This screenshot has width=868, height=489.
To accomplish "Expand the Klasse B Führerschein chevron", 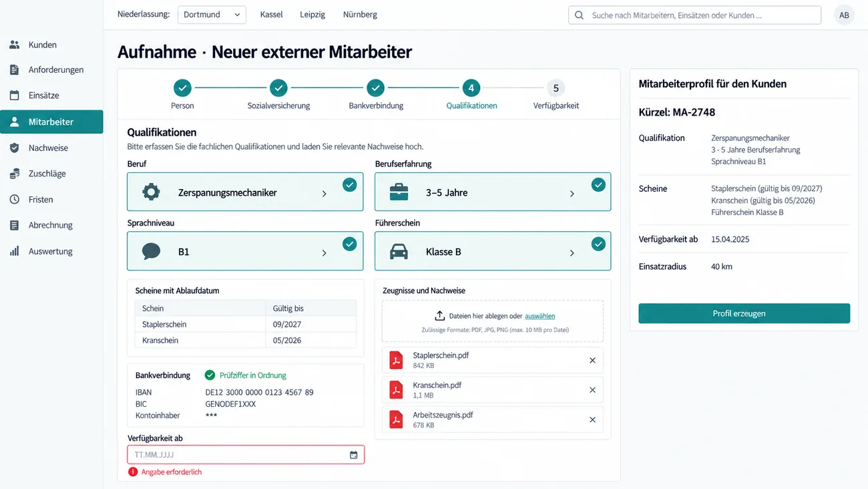I will click(572, 253).
